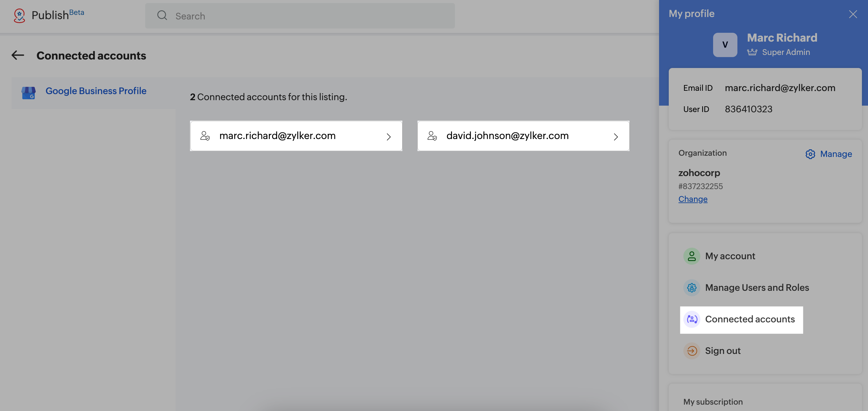Screen dimensions: 868x411
Task: Click the Manage organization link
Action: tap(836, 154)
